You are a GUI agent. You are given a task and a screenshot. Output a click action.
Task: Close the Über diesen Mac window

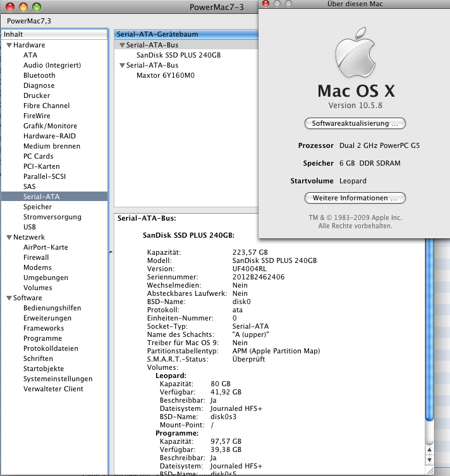coord(266,4)
